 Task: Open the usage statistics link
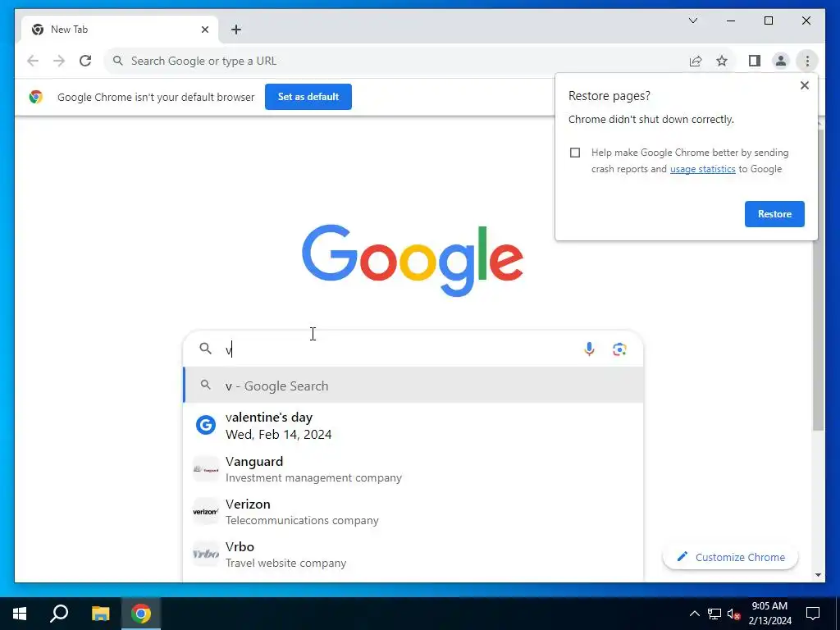pos(702,169)
